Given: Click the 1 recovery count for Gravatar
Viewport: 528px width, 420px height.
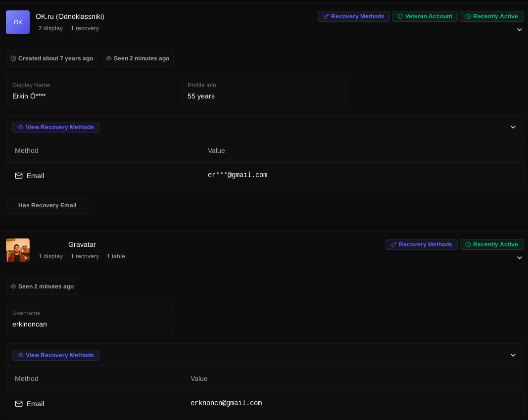Looking at the screenshot, I should (85, 256).
